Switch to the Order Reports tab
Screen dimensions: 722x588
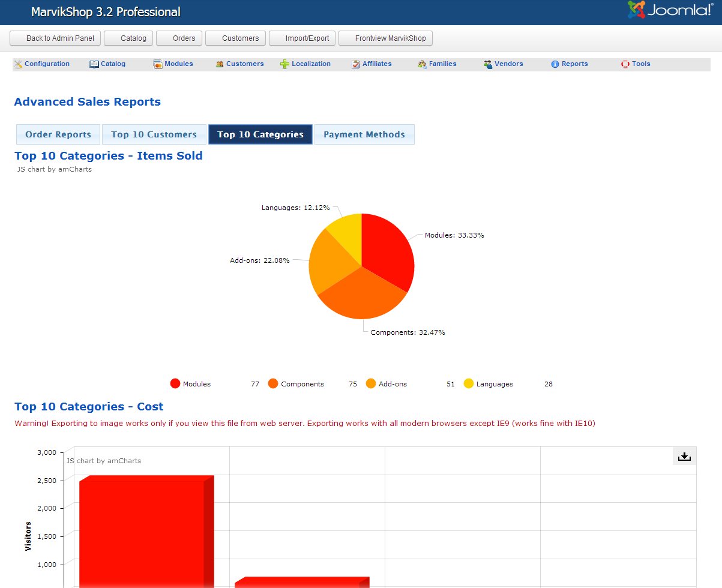[58, 134]
